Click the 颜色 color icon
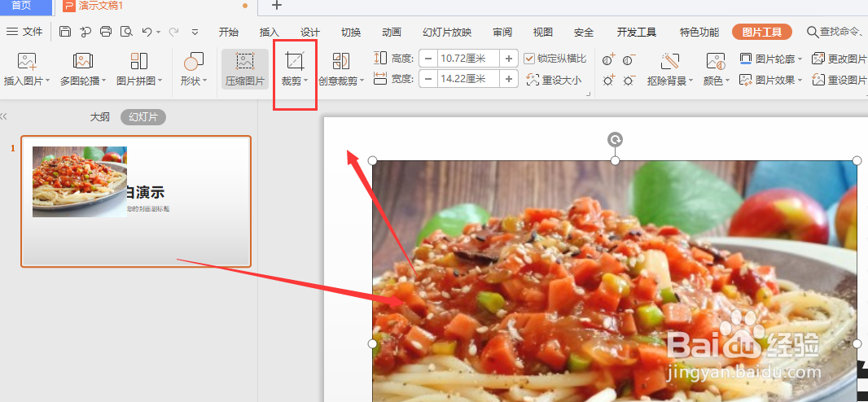This screenshot has height=402, width=868. coord(715,61)
